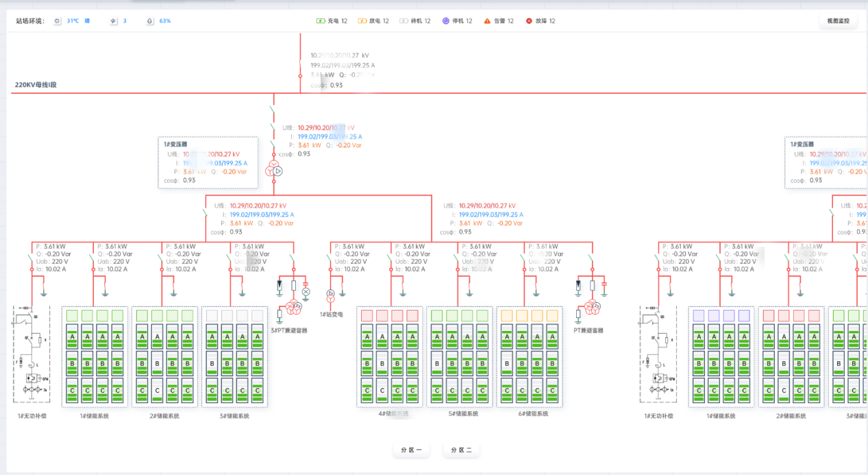Screen dimensions: 868x475
Task: Select first battery cell A in 5#储能系统
Action: [x=436, y=337]
